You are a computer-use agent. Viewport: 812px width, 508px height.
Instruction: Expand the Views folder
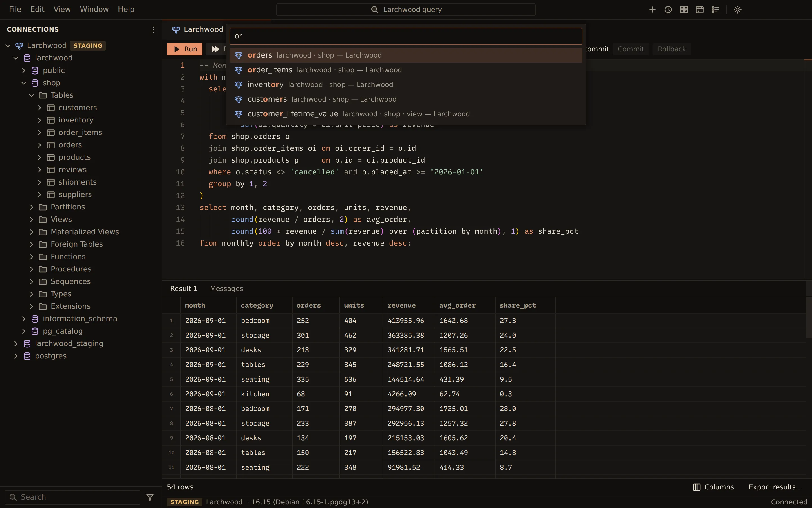tap(32, 219)
